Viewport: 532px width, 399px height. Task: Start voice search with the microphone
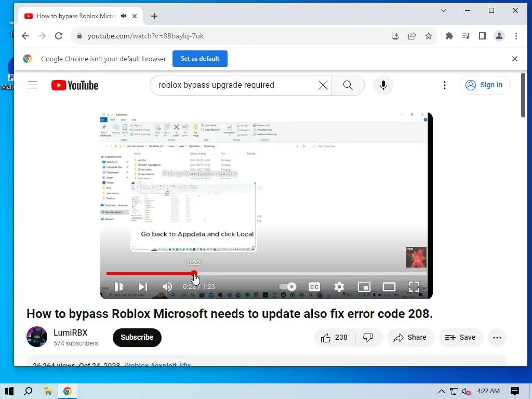point(383,85)
